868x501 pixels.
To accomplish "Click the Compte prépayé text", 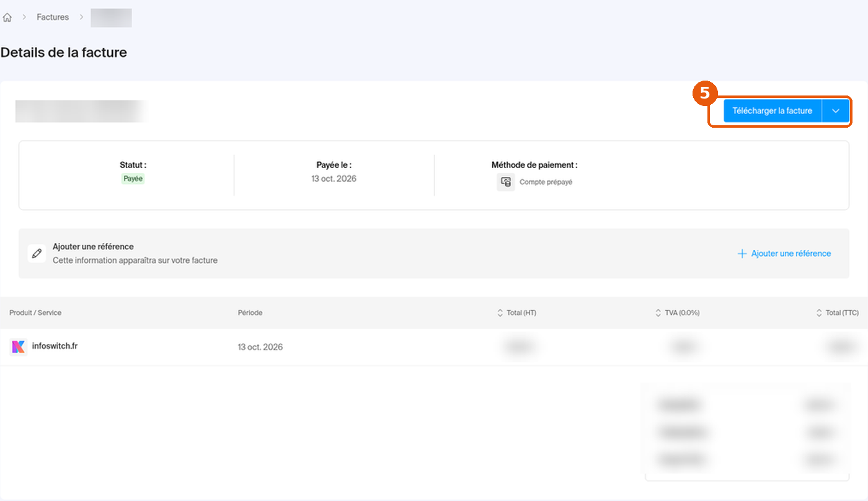I will tap(546, 182).
